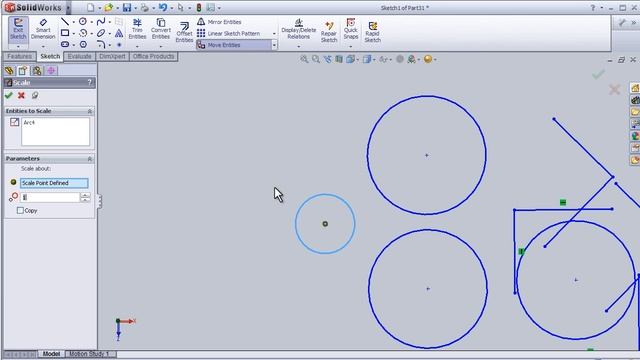Click the Save icon in title toolbar
The image size is (640, 360).
click(127, 7)
